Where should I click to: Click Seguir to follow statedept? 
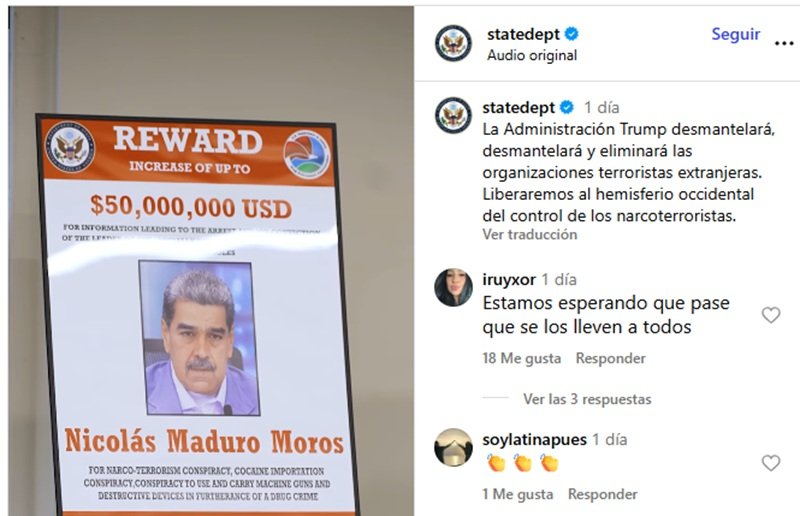point(735,34)
